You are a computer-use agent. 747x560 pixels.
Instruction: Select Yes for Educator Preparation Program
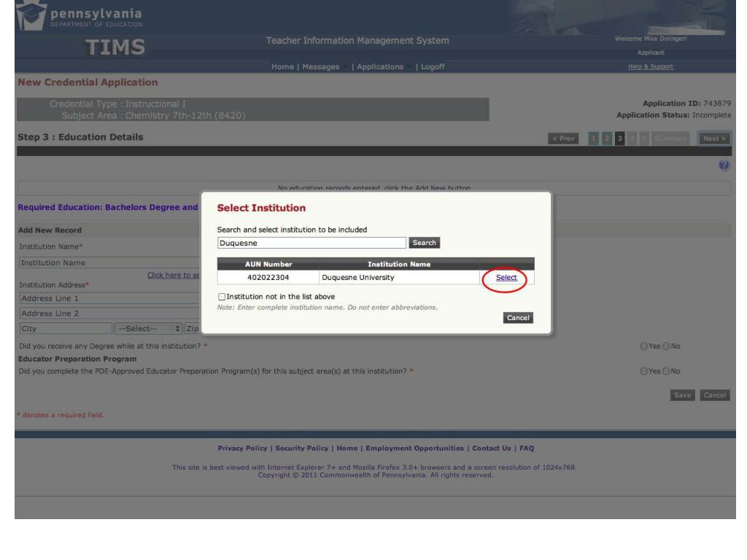point(643,371)
